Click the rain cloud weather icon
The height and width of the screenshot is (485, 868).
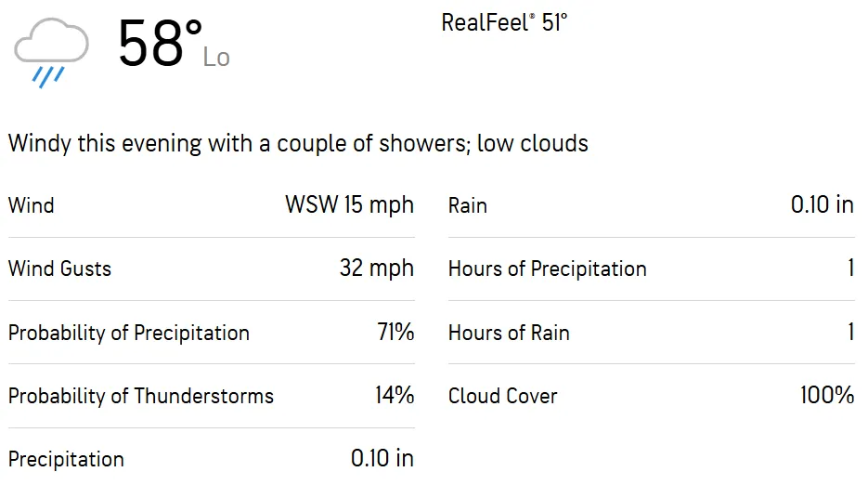pos(52,53)
